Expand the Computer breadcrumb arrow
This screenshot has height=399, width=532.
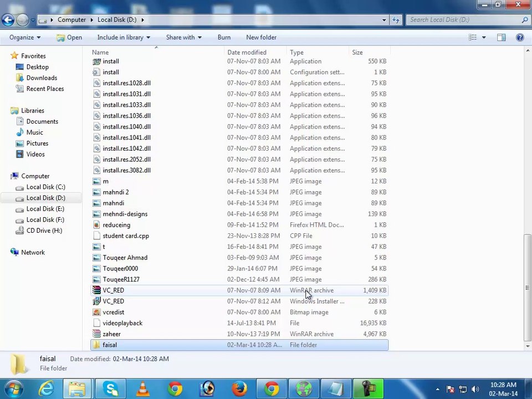[91, 20]
